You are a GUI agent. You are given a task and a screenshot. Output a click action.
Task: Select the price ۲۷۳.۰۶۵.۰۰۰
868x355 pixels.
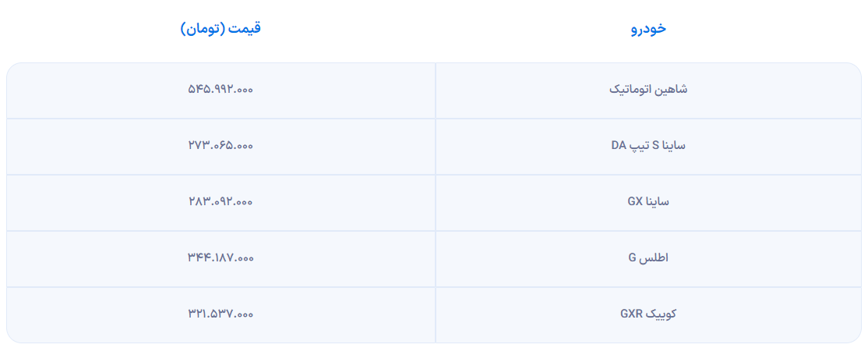[221, 145]
